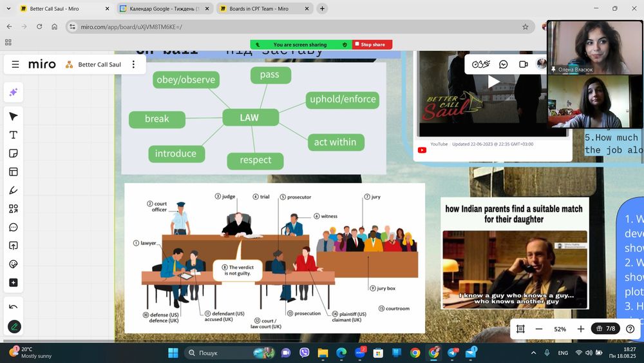View site information icon in address bar

pos(72,26)
